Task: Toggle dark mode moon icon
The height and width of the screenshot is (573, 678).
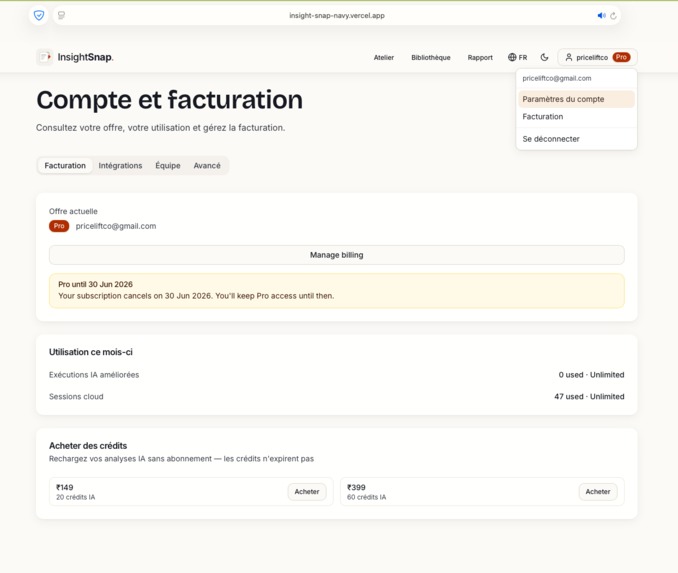Action: point(544,57)
